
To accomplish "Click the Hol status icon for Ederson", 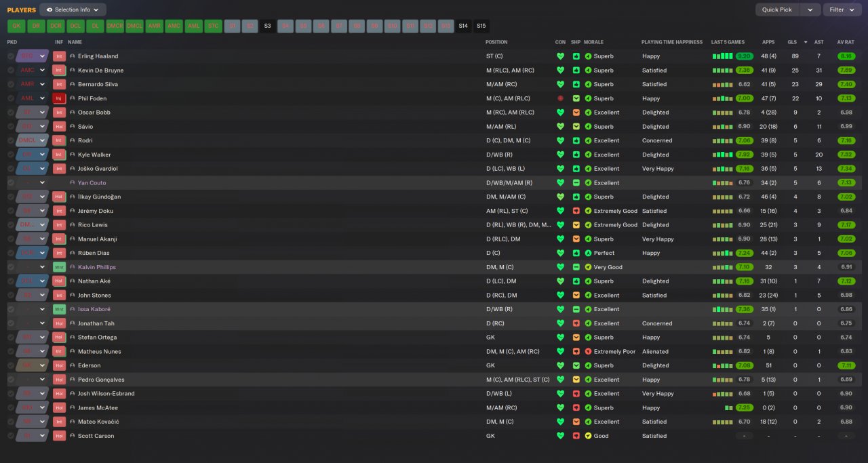I will pyautogui.click(x=59, y=365).
